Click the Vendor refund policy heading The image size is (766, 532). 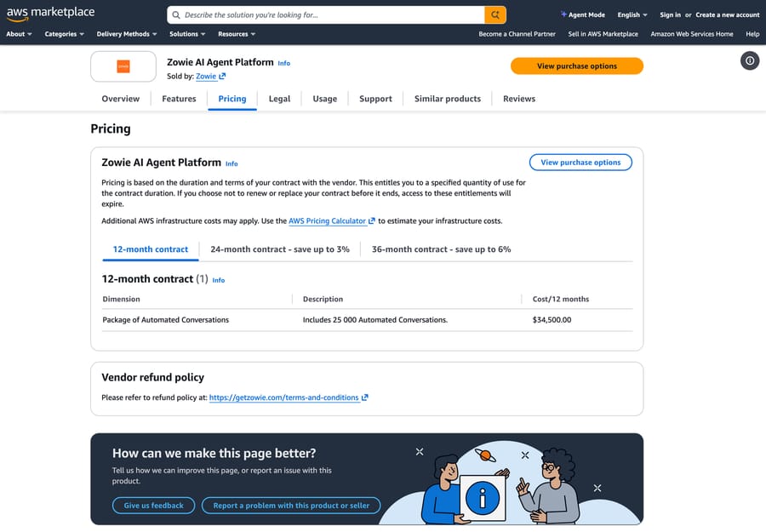point(153,377)
